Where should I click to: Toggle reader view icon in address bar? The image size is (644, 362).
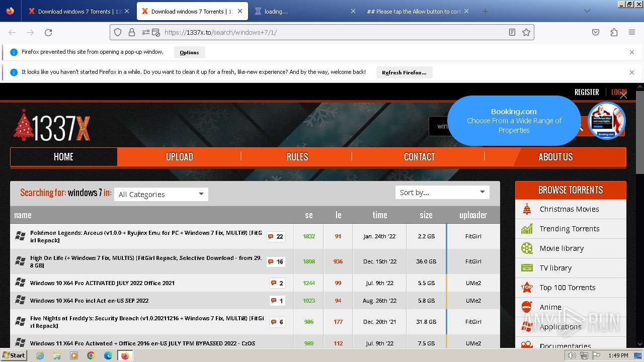(512, 32)
